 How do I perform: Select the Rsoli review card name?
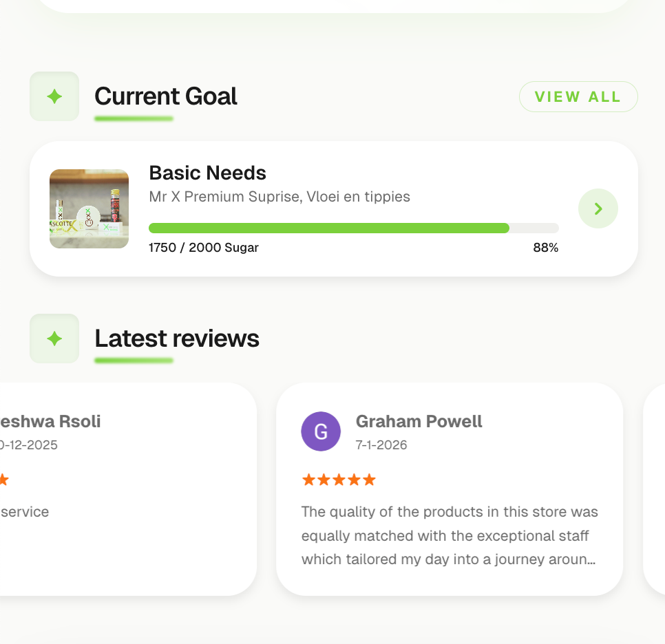[50, 421]
